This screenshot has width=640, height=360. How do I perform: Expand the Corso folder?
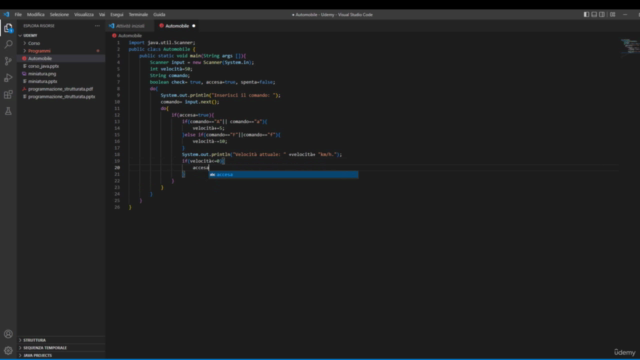61,43
